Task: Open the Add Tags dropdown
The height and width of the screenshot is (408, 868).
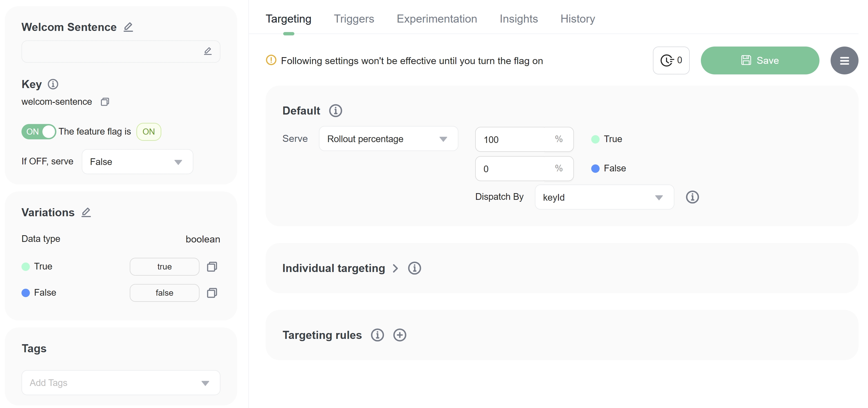Action: click(121, 383)
